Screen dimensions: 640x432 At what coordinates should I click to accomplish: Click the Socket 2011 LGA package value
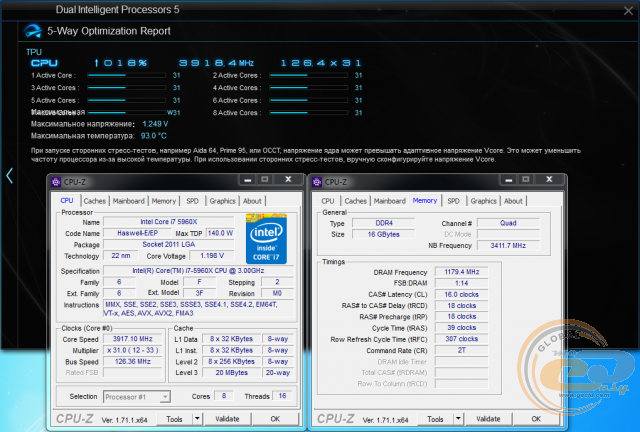click(169, 244)
